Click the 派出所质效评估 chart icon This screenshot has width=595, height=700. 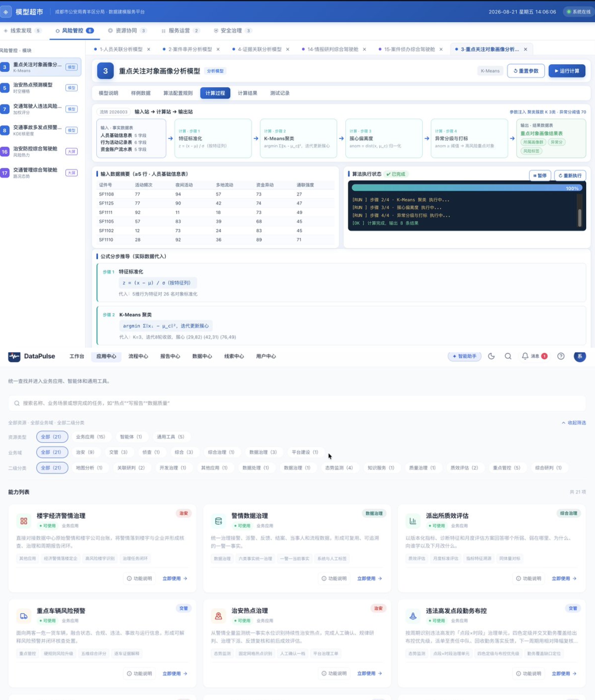pos(413,520)
